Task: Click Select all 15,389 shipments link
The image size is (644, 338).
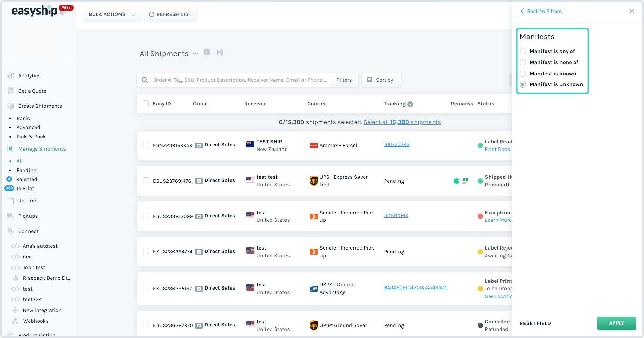Action: point(402,122)
